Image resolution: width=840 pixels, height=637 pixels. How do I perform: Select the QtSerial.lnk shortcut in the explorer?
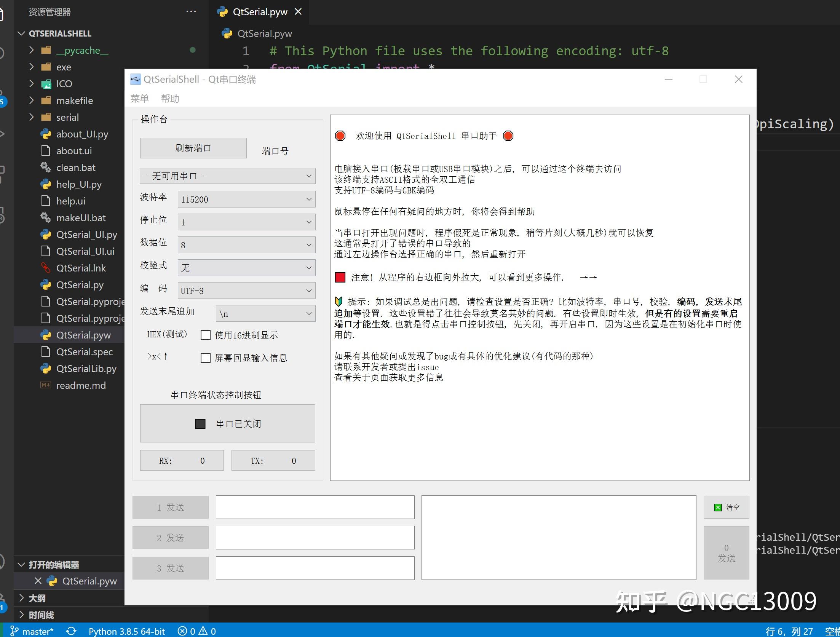81,268
